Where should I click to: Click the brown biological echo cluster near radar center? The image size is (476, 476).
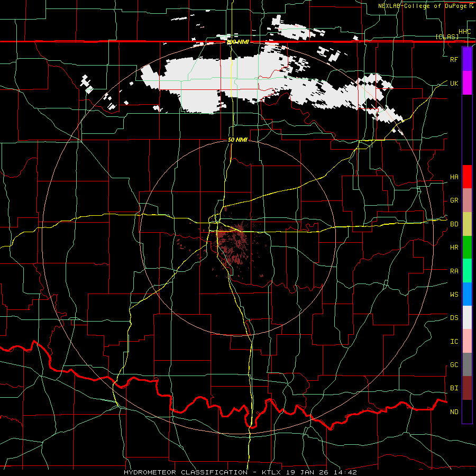[233, 244]
